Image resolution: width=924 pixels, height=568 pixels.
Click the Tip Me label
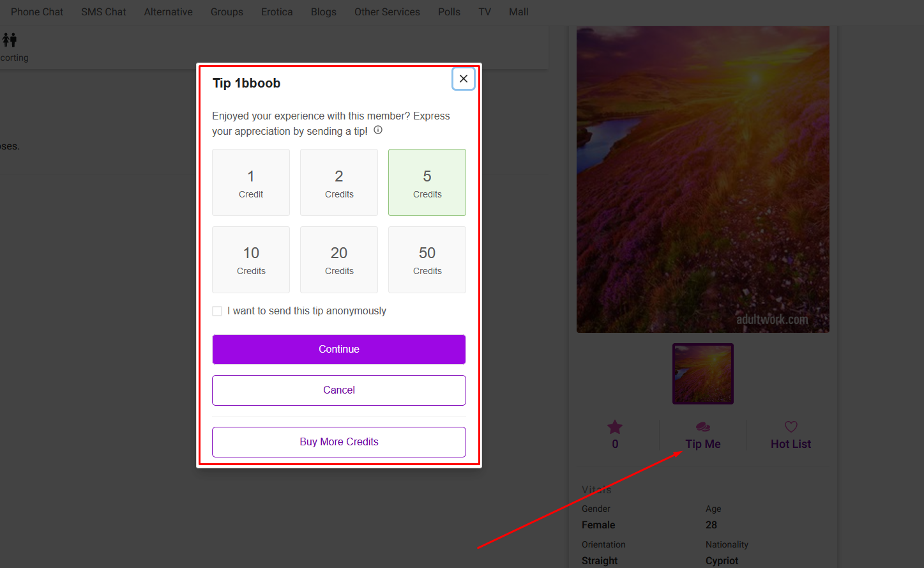pyautogui.click(x=703, y=444)
